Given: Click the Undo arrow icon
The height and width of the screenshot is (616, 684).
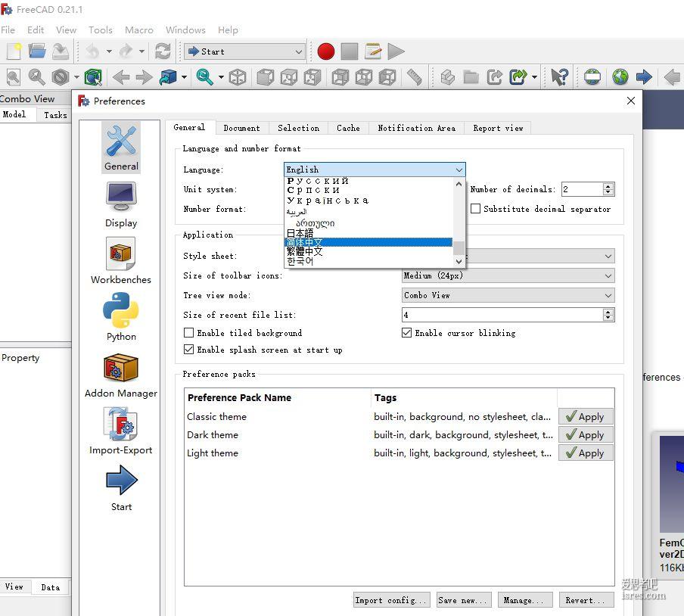Looking at the screenshot, I should click(92, 51).
